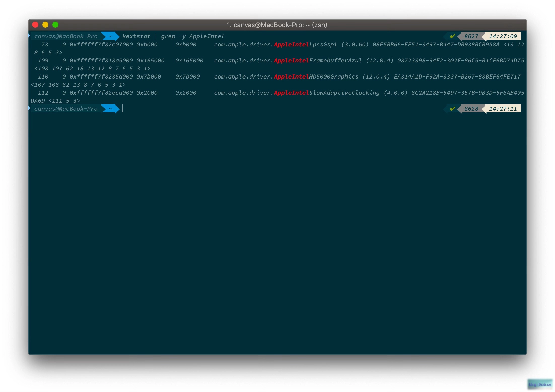
Task: Click kext index number 73
Action: (x=45, y=45)
